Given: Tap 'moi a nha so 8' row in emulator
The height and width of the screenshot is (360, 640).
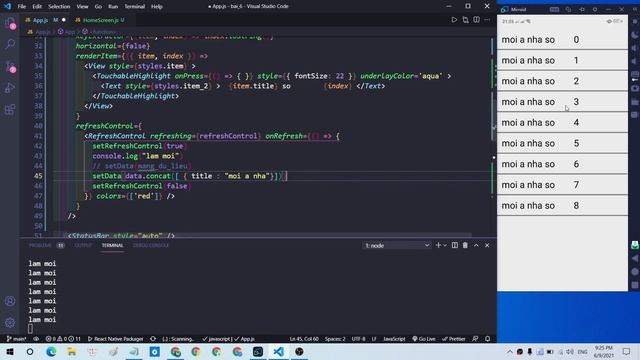Looking at the screenshot, I should click(x=562, y=205).
